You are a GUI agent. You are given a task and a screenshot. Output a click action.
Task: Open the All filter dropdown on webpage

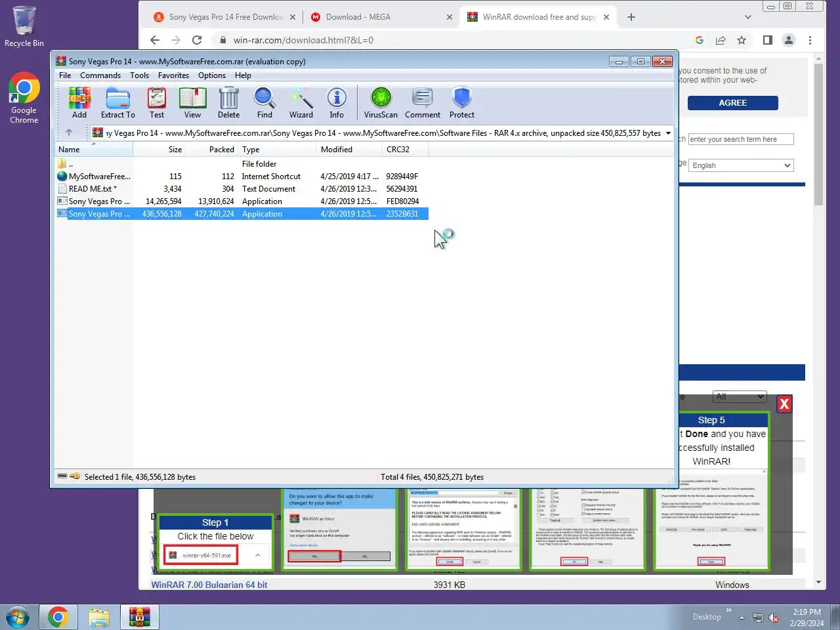click(x=740, y=396)
